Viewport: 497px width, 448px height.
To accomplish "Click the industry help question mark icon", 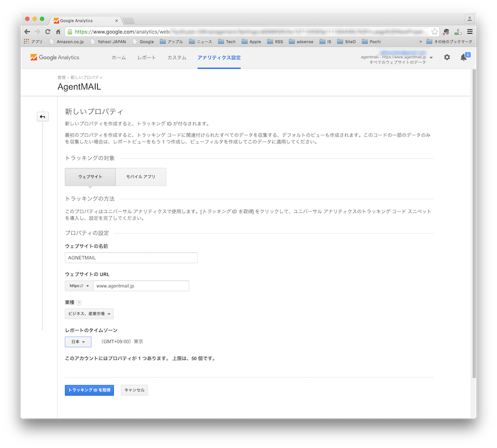I will click(78, 302).
